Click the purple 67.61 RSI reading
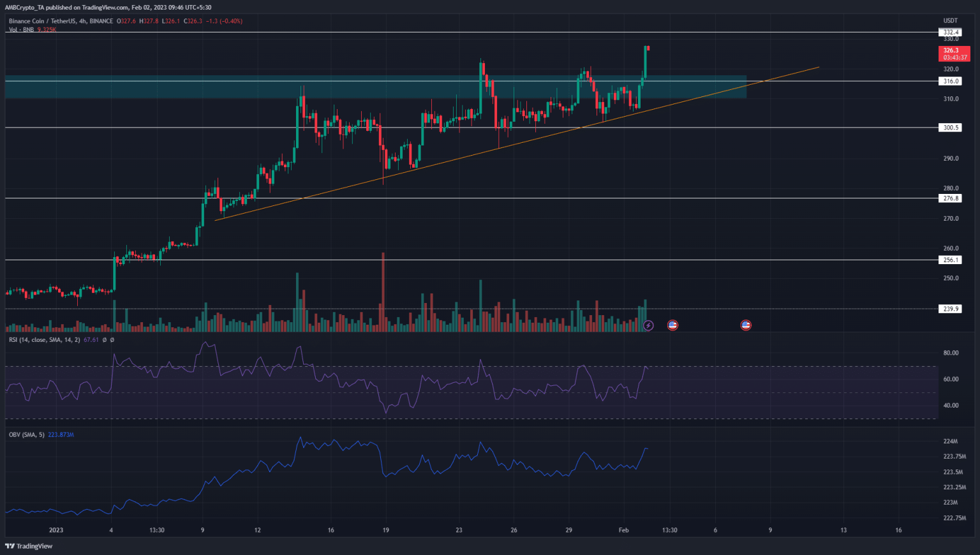The height and width of the screenshot is (555, 980). click(x=91, y=339)
